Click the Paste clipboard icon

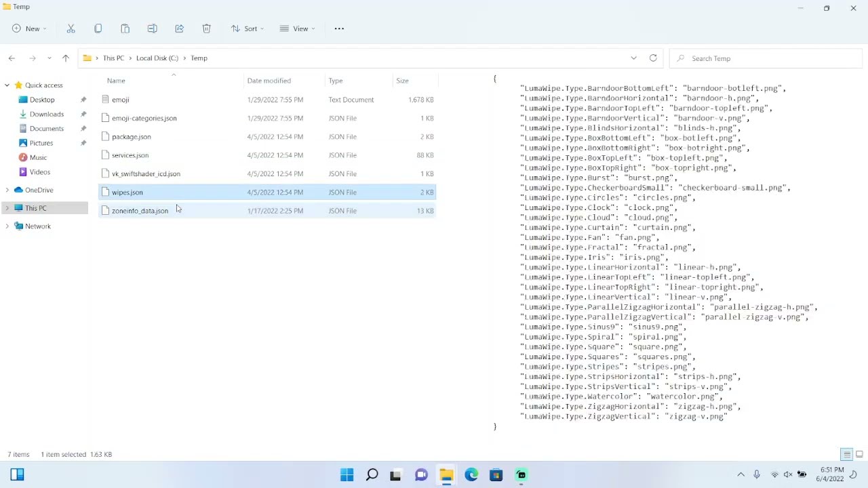pos(125,28)
